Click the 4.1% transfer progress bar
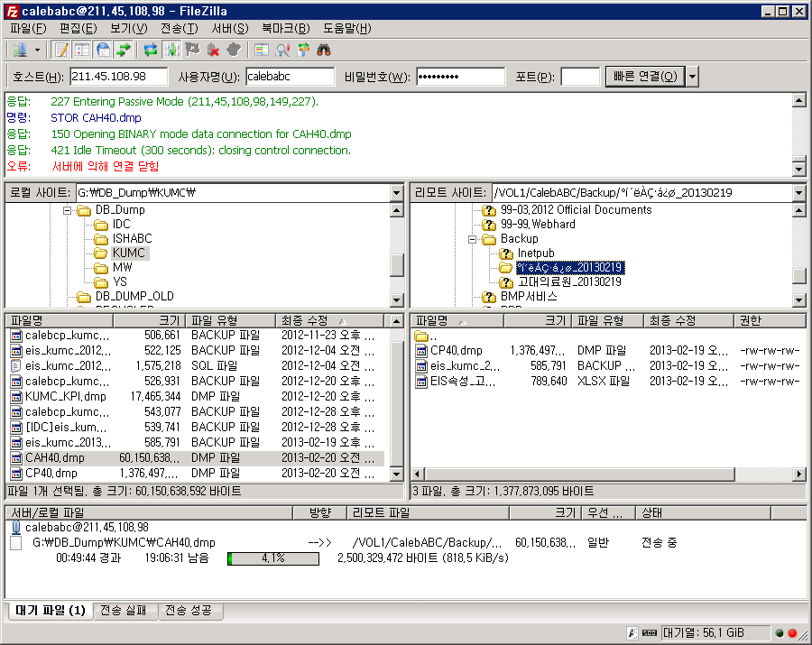812x645 pixels. tap(273, 558)
